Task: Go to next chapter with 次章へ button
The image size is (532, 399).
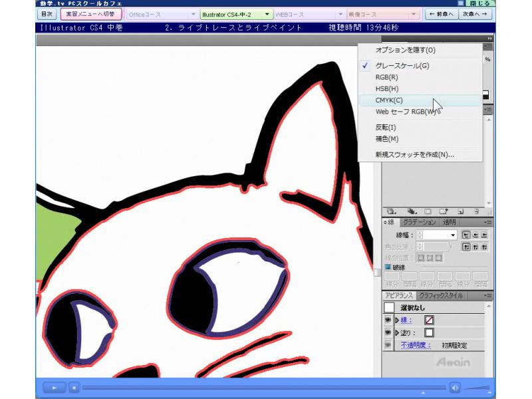Action: 476,13
